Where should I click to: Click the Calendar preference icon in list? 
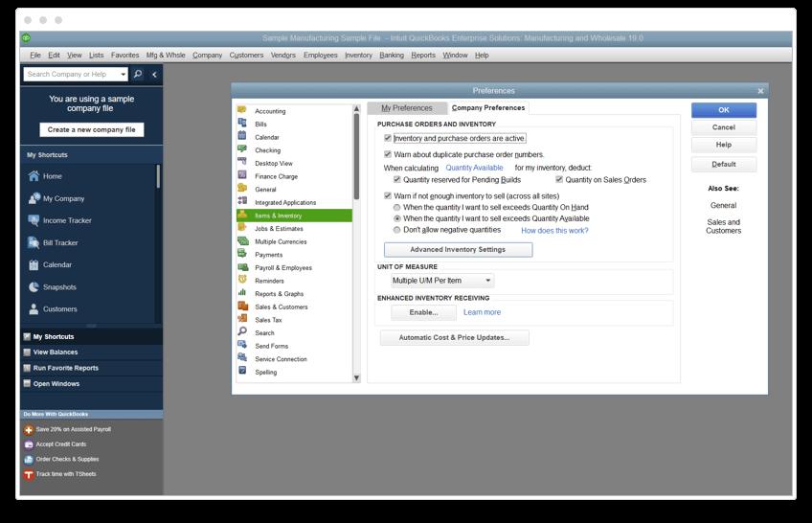pyautogui.click(x=242, y=136)
